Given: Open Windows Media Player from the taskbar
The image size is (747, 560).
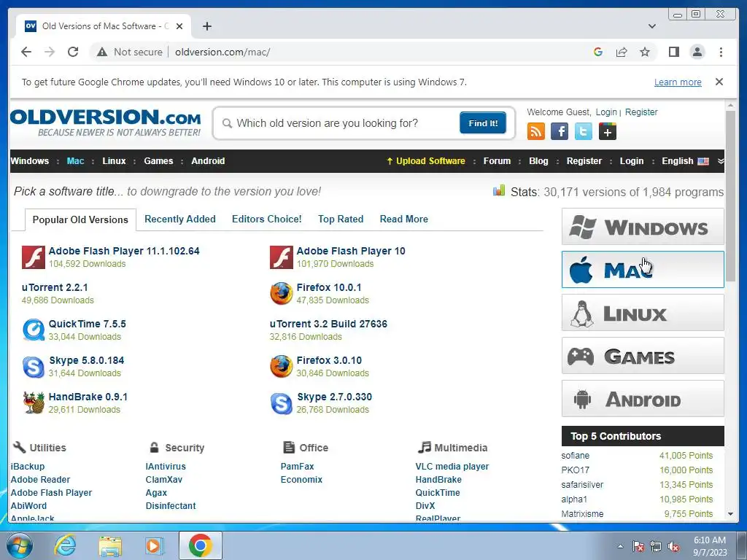Looking at the screenshot, I should coord(154,545).
